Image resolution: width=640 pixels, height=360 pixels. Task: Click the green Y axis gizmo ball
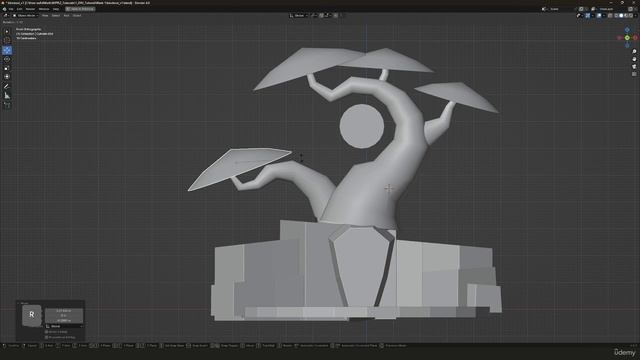point(627,38)
